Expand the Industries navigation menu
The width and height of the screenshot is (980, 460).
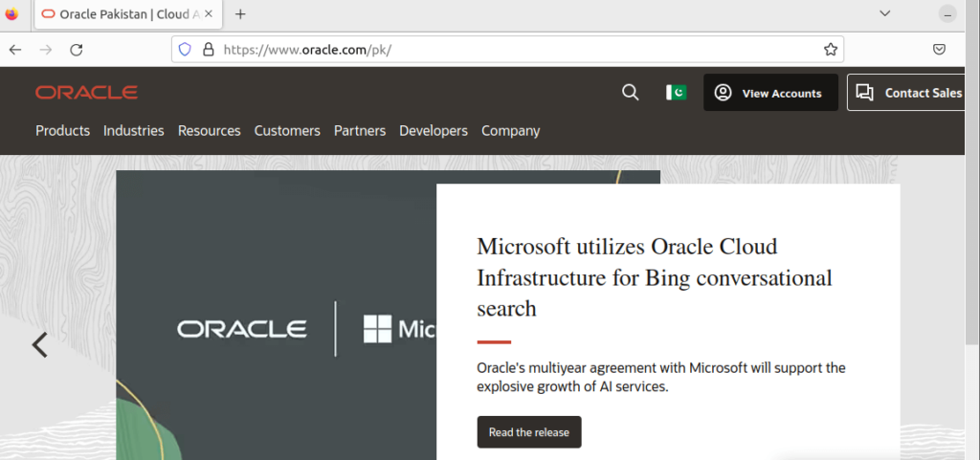click(134, 131)
